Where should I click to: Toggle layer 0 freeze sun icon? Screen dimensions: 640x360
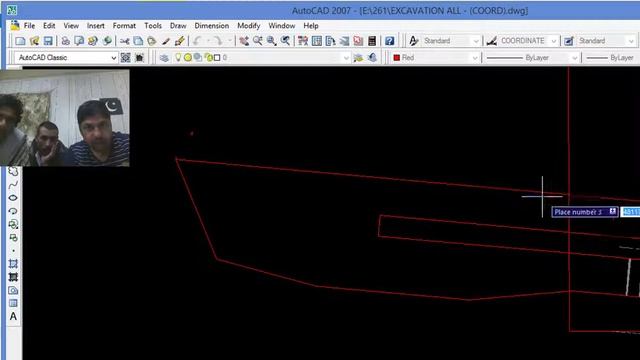(x=188, y=58)
